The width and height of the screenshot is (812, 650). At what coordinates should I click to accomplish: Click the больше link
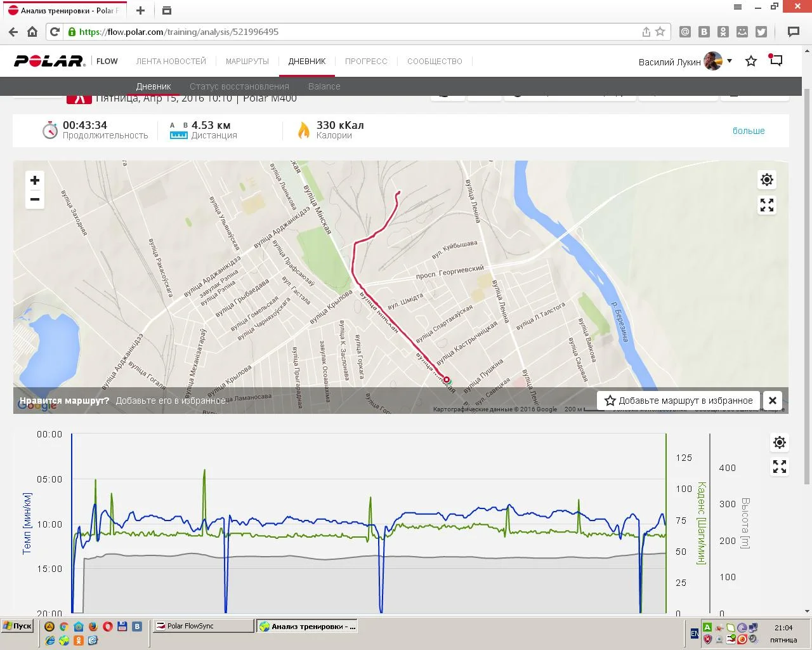pyautogui.click(x=749, y=131)
